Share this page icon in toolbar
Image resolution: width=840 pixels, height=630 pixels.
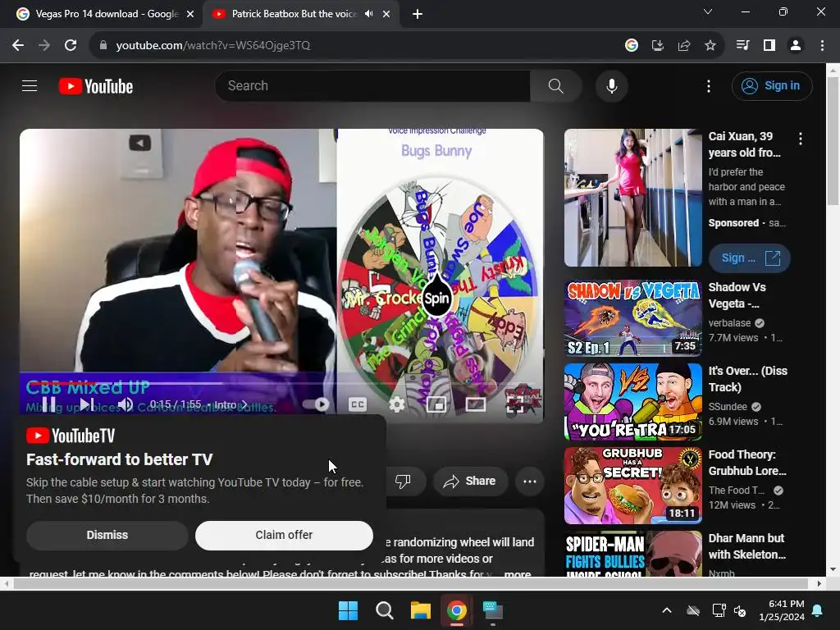[683, 46]
